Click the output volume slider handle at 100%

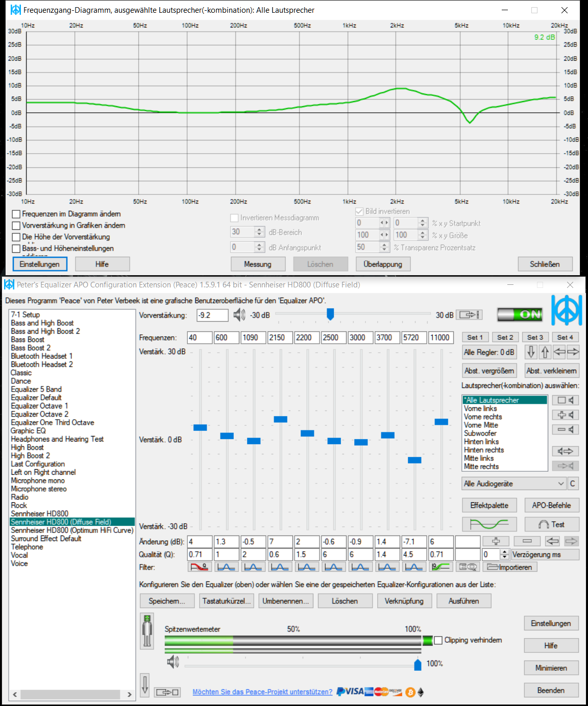(x=418, y=664)
